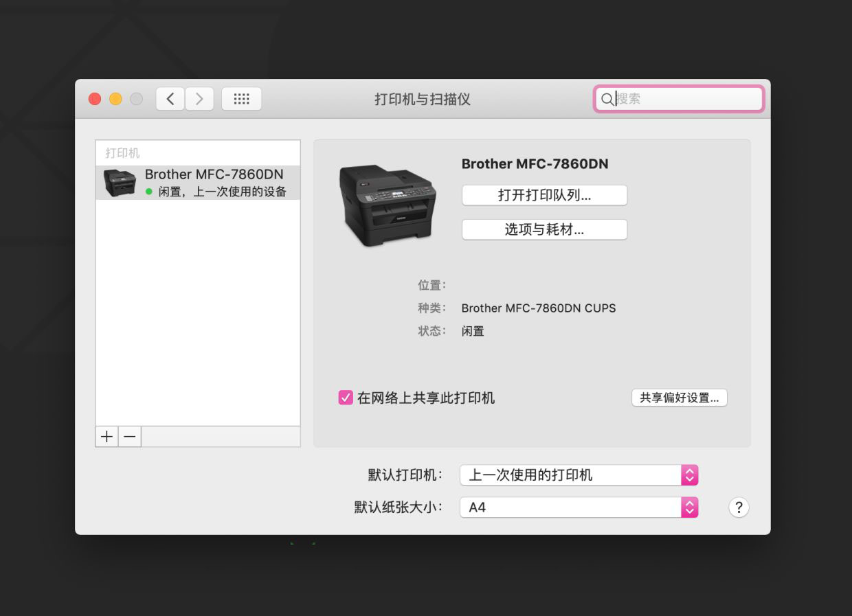The image size is (852, 616).
Task: Select Brother MFC-7860DN in the printer list
Action: click(198, 183)
